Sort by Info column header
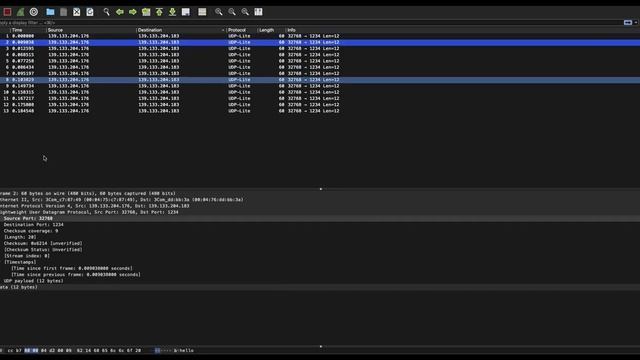The height and width of the screenshot is (360, 640). (x=462, y=30)
